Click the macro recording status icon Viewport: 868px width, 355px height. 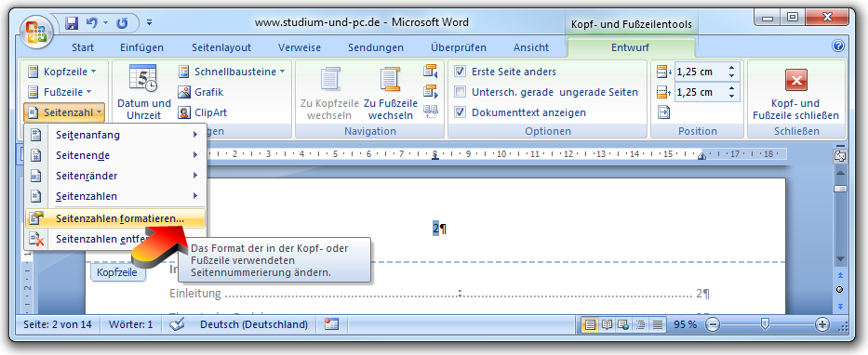coord(331,324)
